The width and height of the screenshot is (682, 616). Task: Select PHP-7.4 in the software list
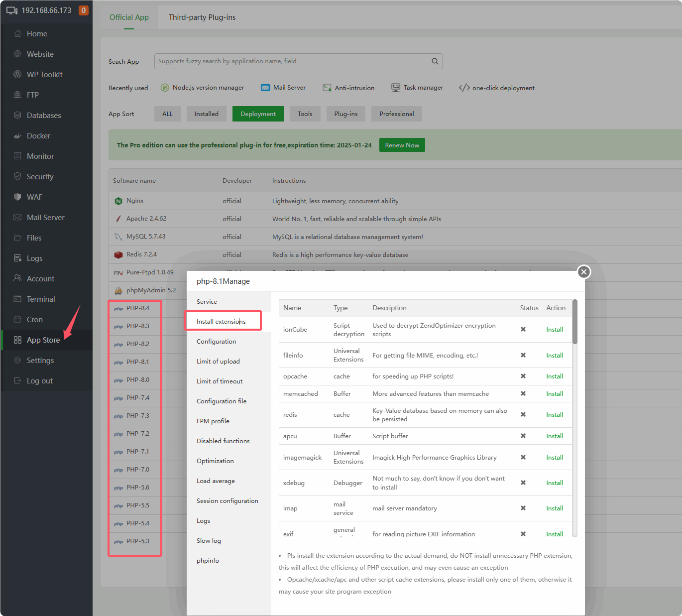(x=138, y=398)
